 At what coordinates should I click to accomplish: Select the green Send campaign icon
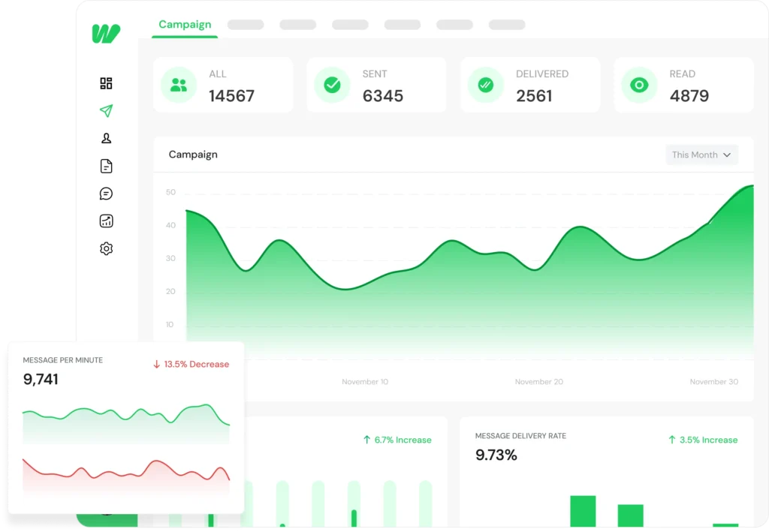click(x=106, y=110)
